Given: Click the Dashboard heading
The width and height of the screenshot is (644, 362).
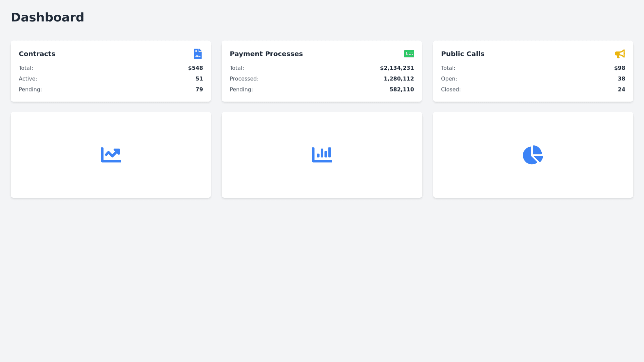Looking at the screenshot, I should click(47, 17).
